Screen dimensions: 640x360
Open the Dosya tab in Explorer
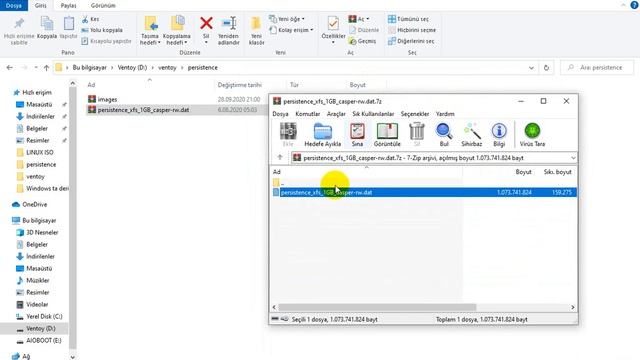click(x=13, y=5)
